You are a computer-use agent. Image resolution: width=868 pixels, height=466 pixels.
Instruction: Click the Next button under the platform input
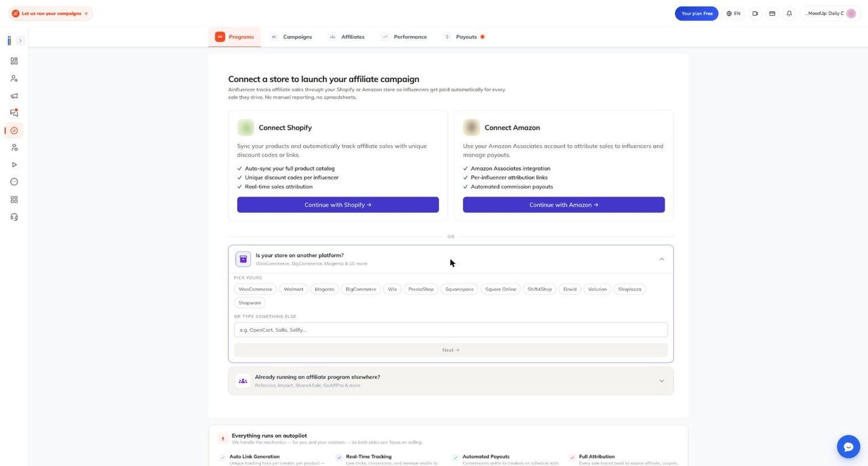[451, 350]
